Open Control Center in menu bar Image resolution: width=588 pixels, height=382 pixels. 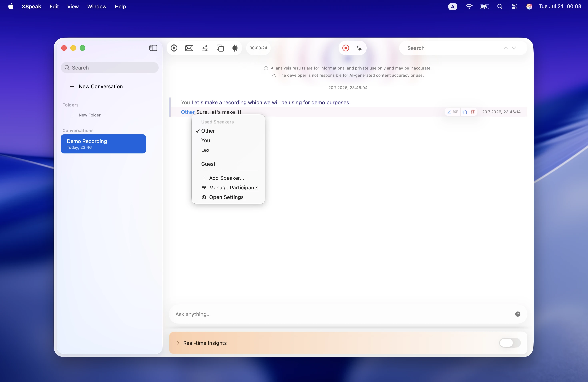[x=515, y=6]
